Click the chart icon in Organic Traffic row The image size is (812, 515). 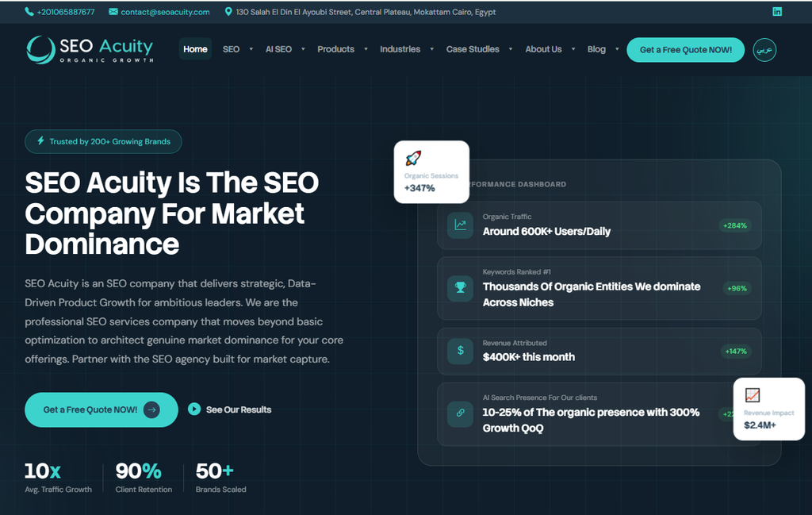(x=460, y=225)
